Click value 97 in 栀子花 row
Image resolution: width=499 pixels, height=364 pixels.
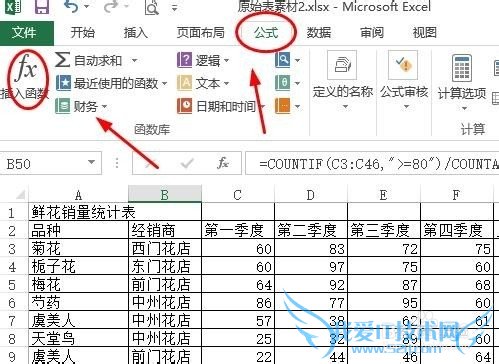coord(311,266)
